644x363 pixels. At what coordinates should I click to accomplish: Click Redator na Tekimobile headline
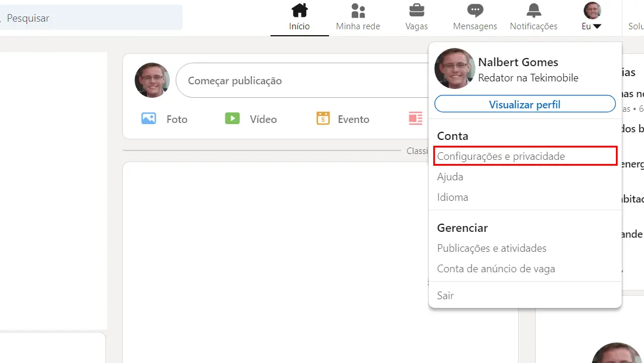(x=528, y=78)
